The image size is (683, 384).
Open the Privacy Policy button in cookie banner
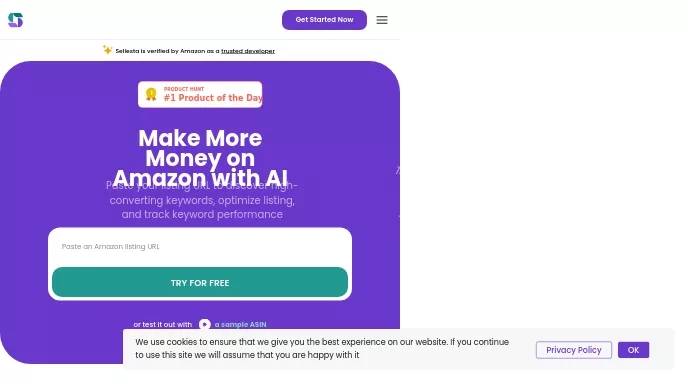pyautogui.click(x=574, y=350)
